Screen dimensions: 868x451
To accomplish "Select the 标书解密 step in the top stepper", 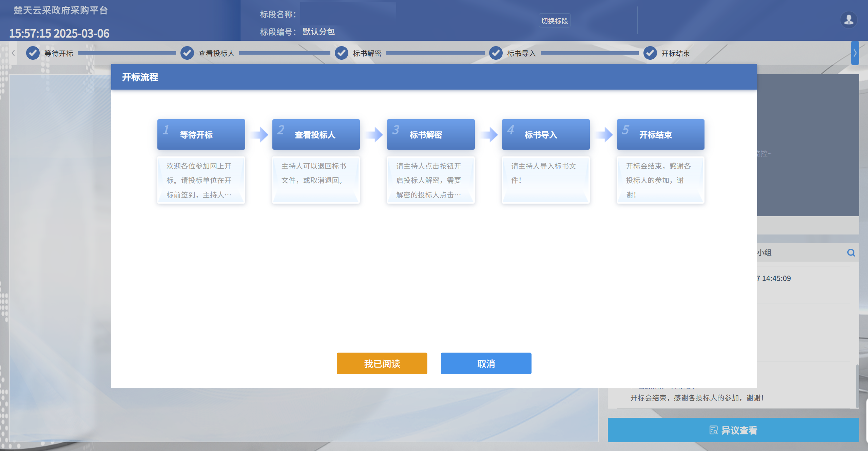I will click(x=367, y=53).
